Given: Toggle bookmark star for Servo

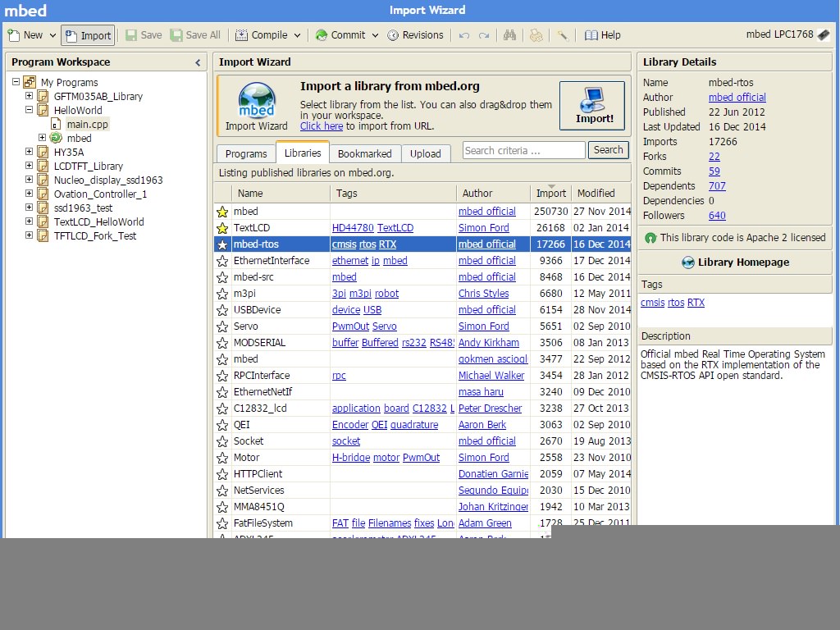Looking at the screenshot, I should point(222,326).
